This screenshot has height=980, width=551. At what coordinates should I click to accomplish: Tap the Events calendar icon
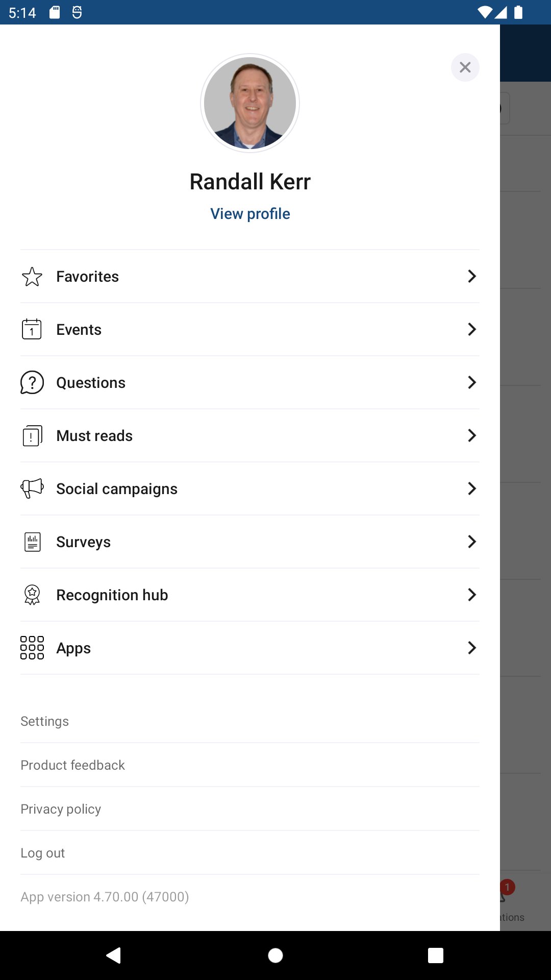click(x=32, y=329)
